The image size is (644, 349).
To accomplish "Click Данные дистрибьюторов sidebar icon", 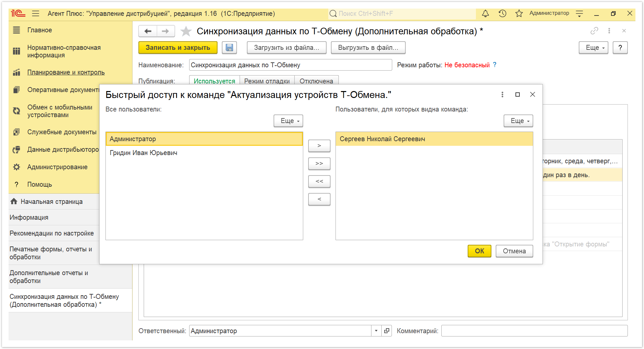I will [x=16, y=150].
